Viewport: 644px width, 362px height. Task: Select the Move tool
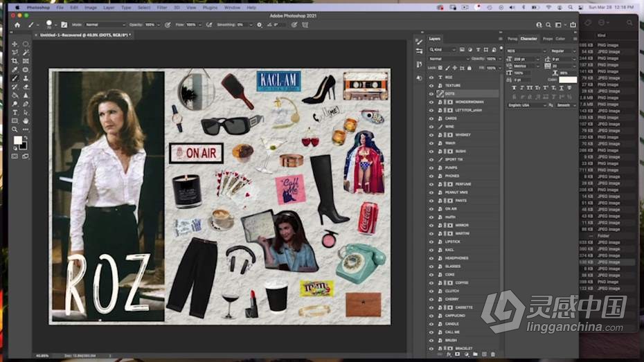pyautogui.click(x=15, y=44)
